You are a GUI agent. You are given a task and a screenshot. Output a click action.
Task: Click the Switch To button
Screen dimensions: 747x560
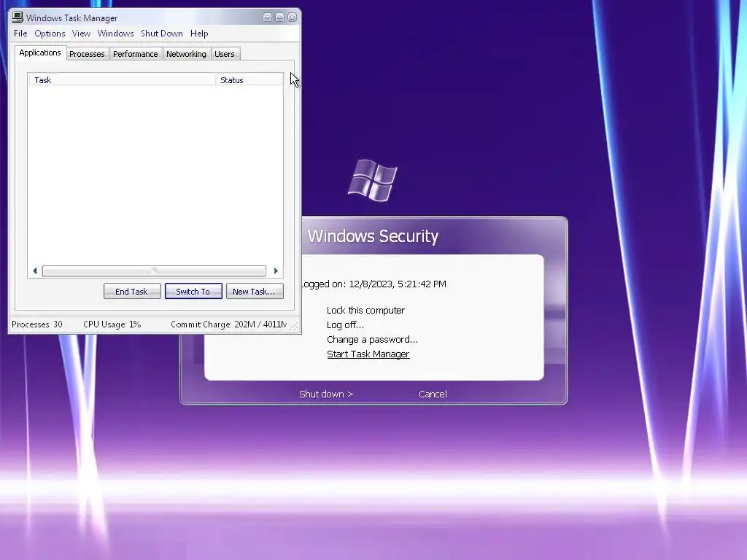pos(193,292)
